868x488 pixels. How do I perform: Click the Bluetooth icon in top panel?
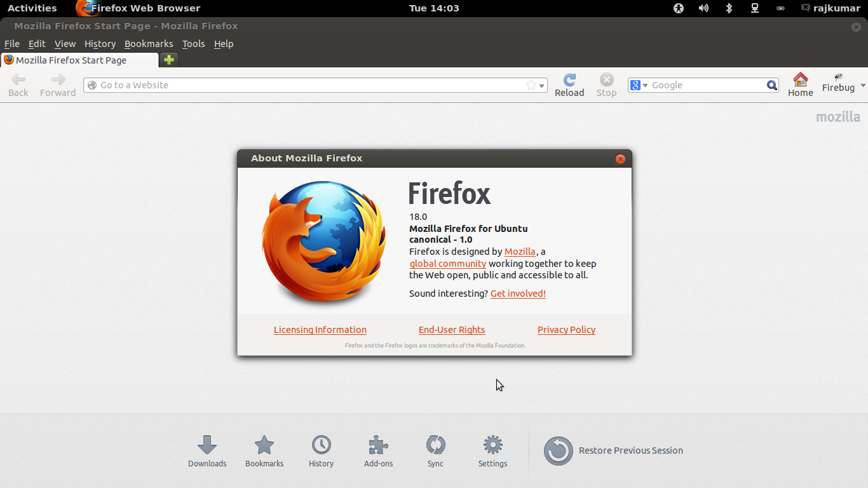[729, 8]
